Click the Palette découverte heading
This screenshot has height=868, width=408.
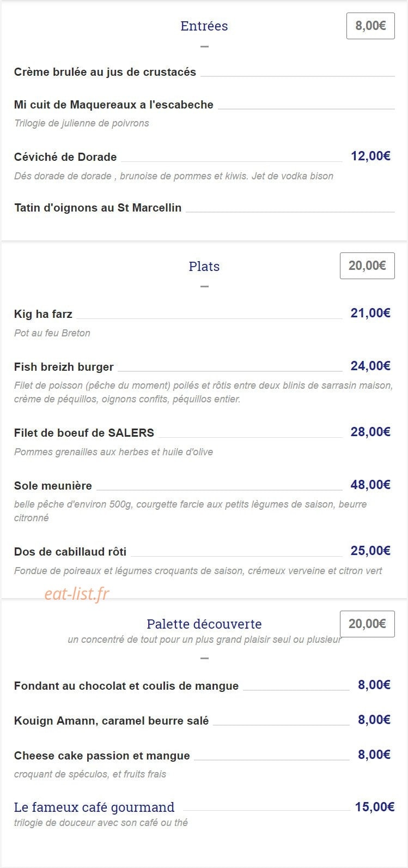[x=204, y=624]
